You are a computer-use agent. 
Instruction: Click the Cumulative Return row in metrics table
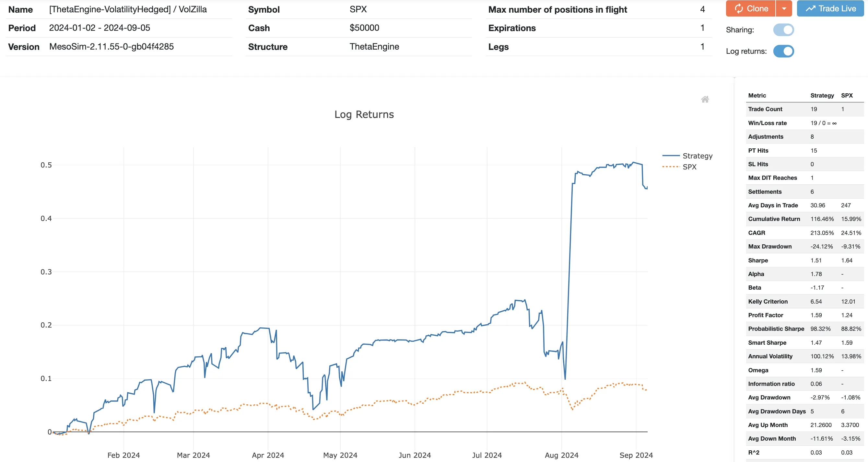click(775, 219)
